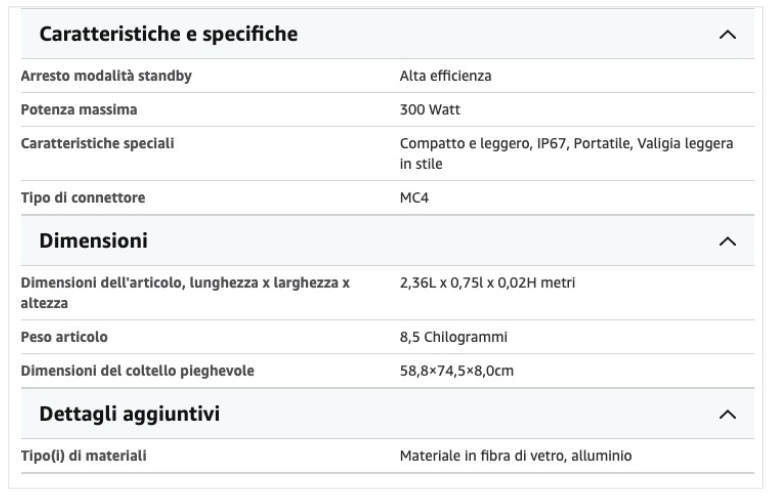Click the Caratteristiche speciali label

coord(97,143)
